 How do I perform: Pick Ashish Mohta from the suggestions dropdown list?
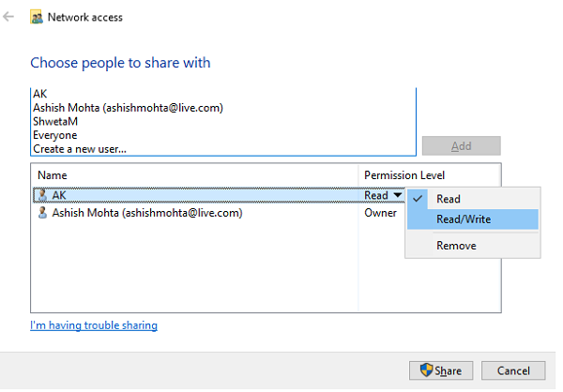(127, 108)
